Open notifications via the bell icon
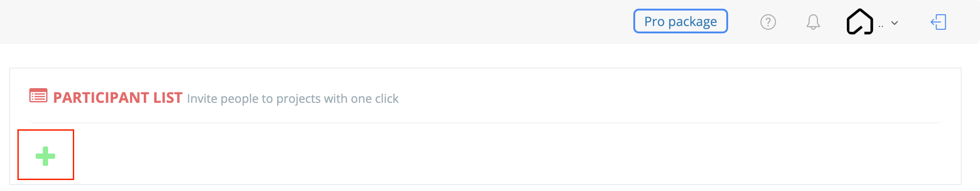The width and height of the screenshot is (980, 191). pyautogui.click(x=813, y=22)
